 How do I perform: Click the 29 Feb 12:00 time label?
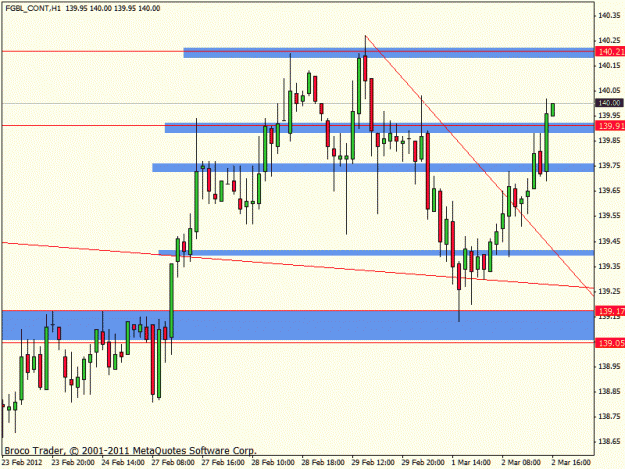tap(373, 462)
